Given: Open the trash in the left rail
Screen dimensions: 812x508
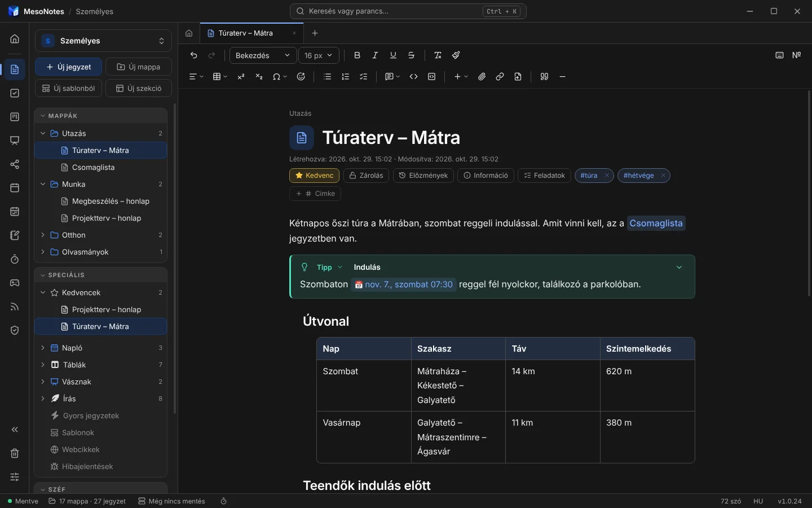Looking at the screenshot, I should pos(15,453).
